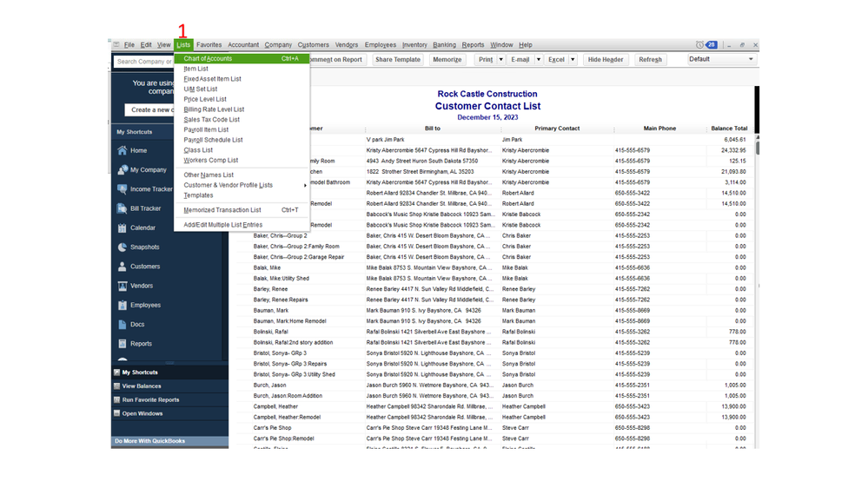This screenshot has height=488, width=868.
Task: Choose Payroll Item List entry
Action: tap(242, 130)
